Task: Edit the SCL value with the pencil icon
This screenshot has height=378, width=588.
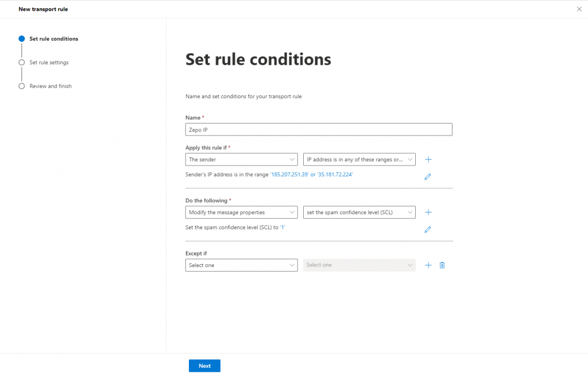Action: pos(427,230)
